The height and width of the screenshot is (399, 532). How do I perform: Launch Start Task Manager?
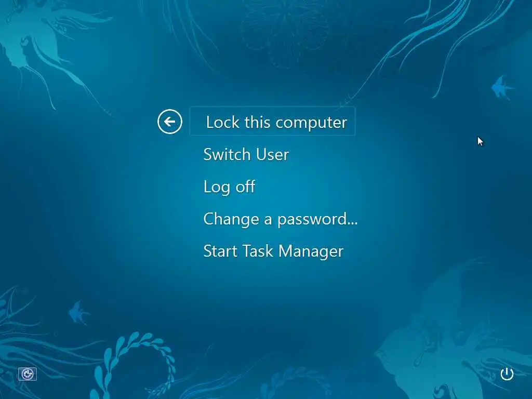273,251
